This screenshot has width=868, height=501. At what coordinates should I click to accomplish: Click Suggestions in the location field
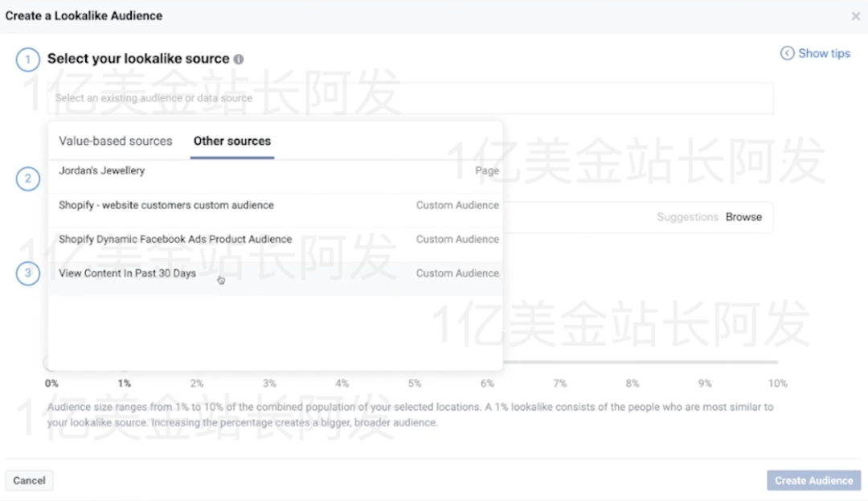coord(688,216)
